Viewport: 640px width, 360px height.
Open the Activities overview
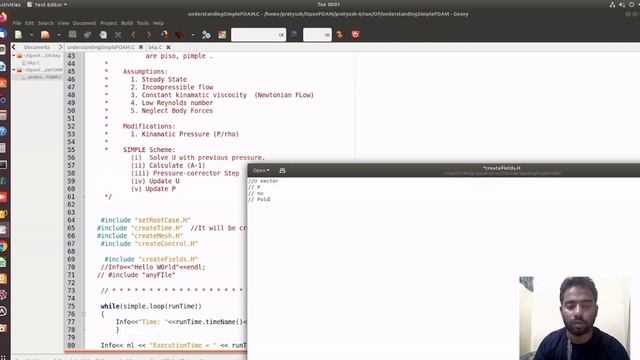point(10,4)
